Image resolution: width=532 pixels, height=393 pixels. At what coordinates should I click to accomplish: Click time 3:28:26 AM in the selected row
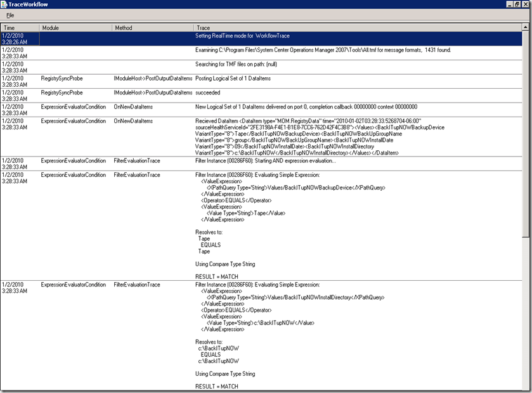point(14,42)
